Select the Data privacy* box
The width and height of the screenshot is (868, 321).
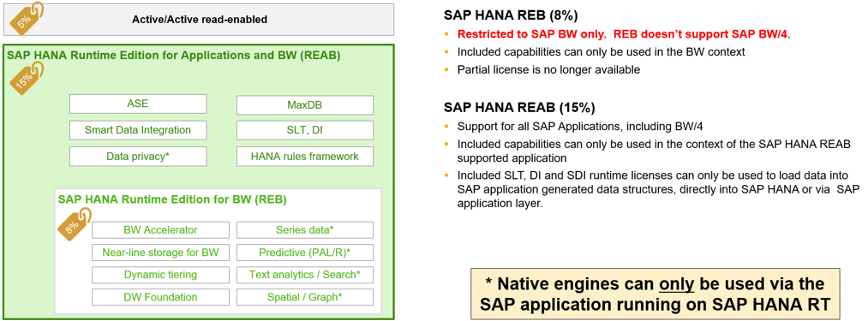tap(138, 156)
